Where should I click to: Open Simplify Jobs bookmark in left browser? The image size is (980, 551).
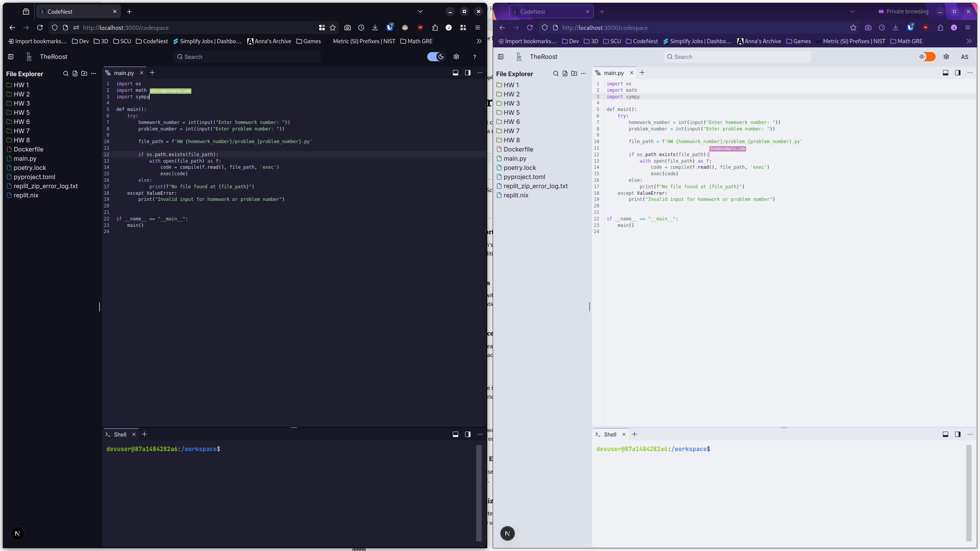click(x=207, y=41)
